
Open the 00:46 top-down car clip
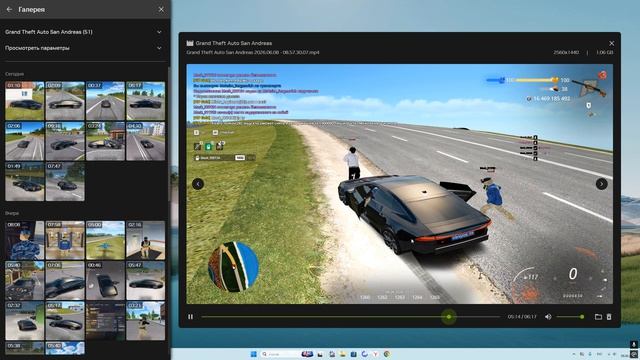(105, 281)
